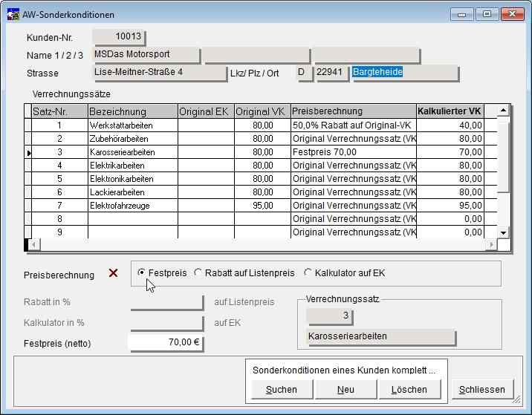Select the Lackierarbeiten row cell

(x=133, y=192)
